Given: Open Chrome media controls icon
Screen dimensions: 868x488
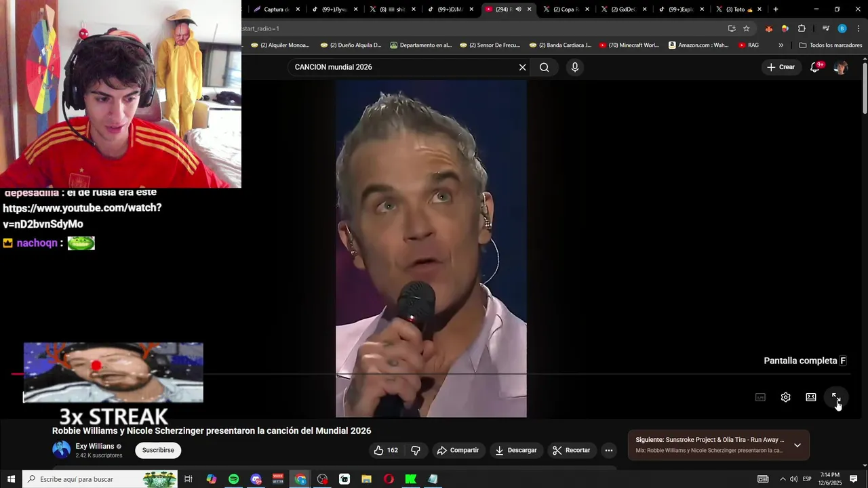Looking at the screenshot, I should pyautogui.click(x=825, y=28).
